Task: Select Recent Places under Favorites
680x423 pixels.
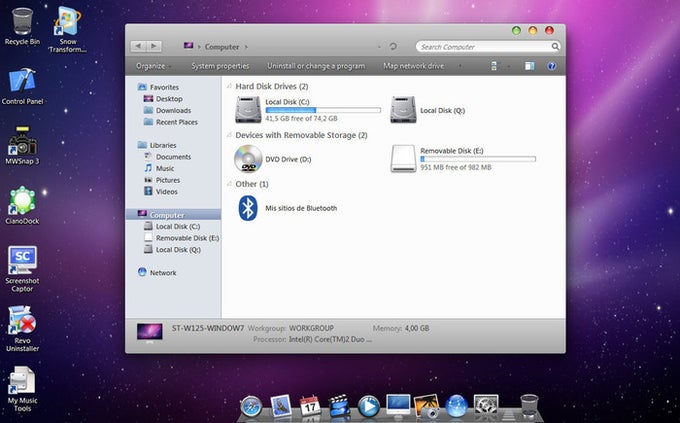Action: pyautogui.click(x=177, y=122)
